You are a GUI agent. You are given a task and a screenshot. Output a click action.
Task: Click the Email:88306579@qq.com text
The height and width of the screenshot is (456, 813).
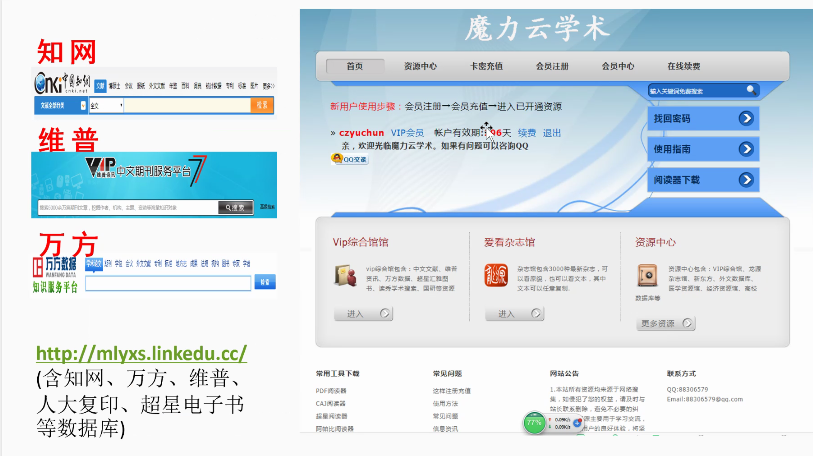click(705, 399)
